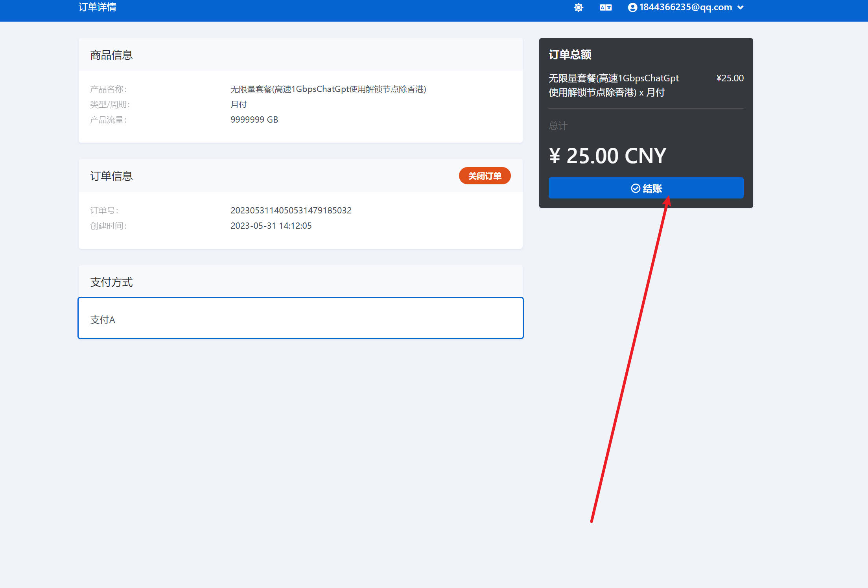This screenshot has width=868, height=588.
Task: Click the 订单总额 heading
Action: 570,55
